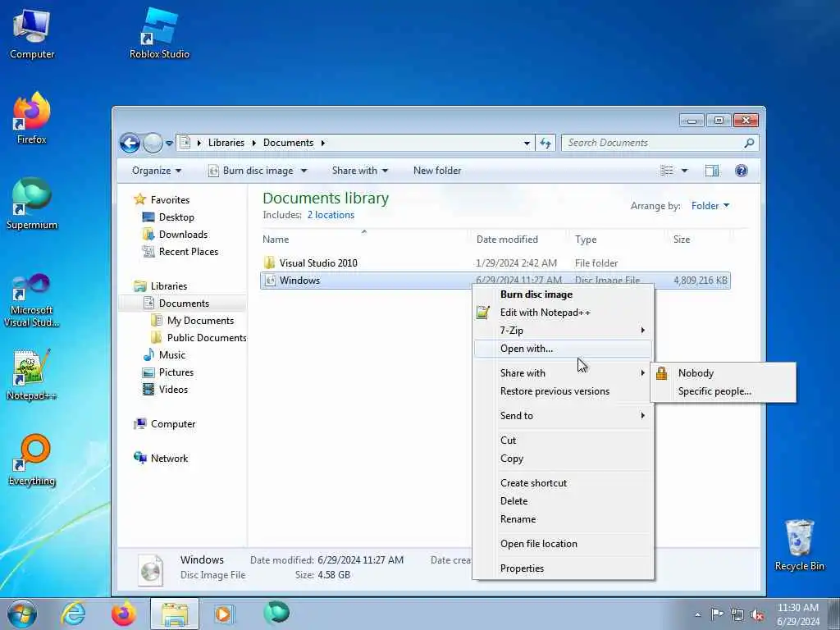Click the Explorer Back arrow button

(130, 143)
